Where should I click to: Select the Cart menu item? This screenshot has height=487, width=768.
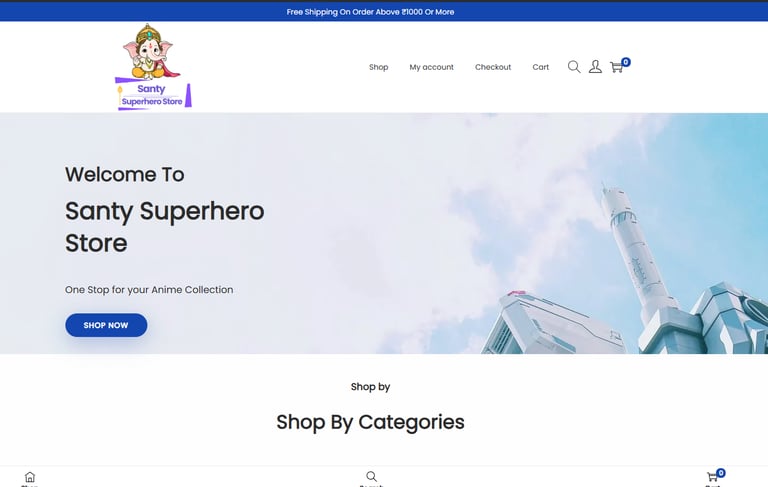point(541,67)
